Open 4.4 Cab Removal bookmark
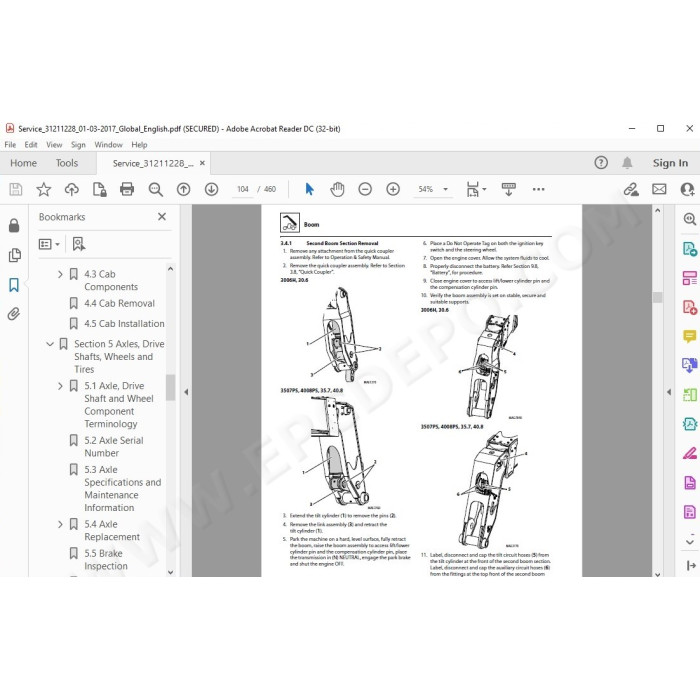The height and width of the screenshot is (700, 700). [x=119, y=303]
